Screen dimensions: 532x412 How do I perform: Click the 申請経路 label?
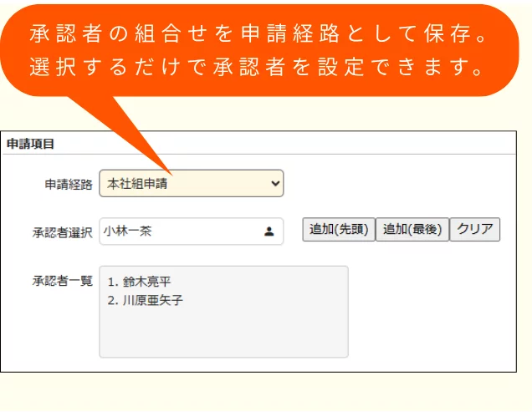click(x=69, y=185)
